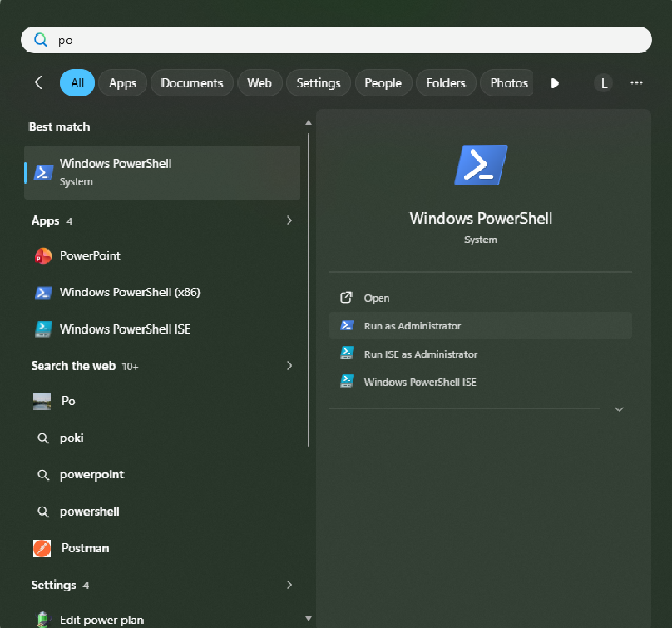Click the PowerPoint app icon

[43, 256]
